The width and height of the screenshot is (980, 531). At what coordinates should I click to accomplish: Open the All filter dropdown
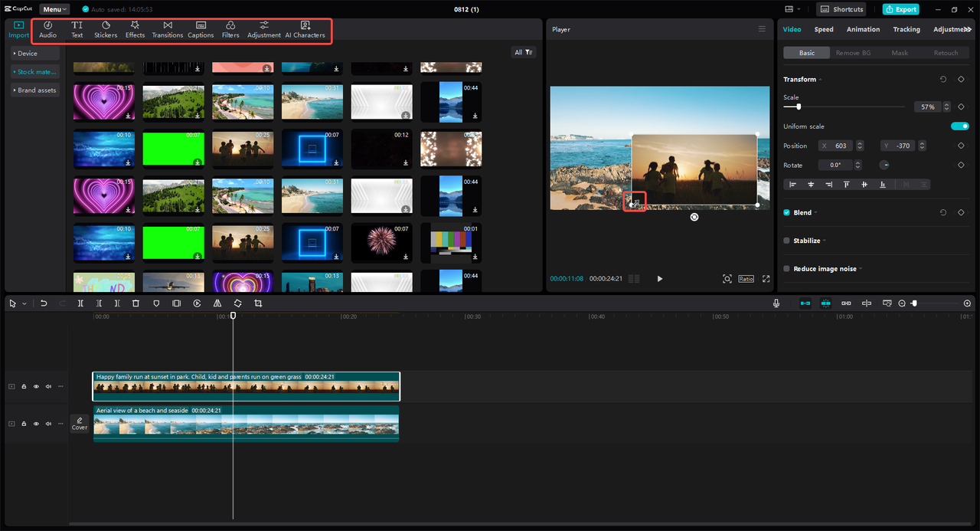(524, 52)
